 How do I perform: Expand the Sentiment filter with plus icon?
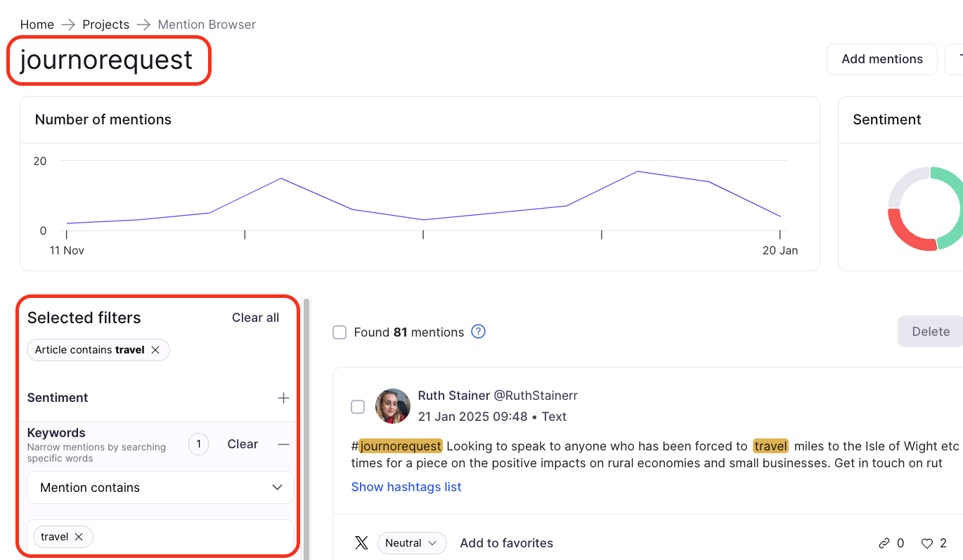pos(283,398)
